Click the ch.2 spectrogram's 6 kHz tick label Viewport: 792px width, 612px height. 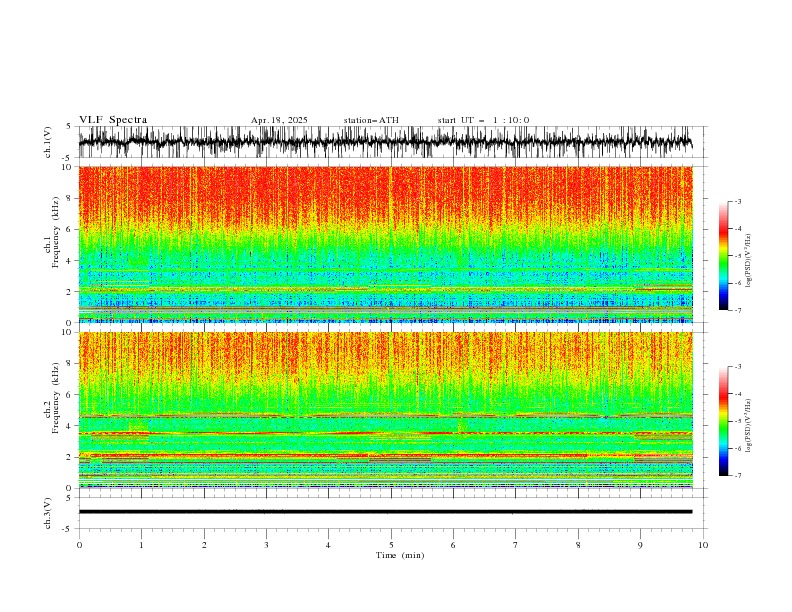(69, 395)
